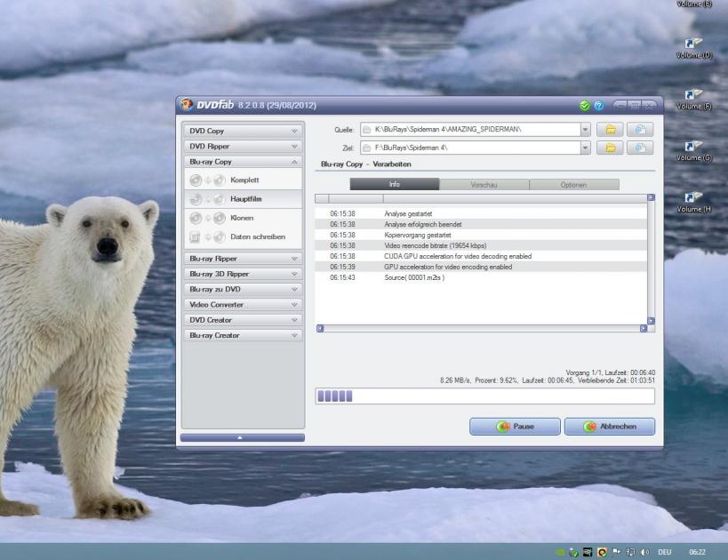Switch to the Vorschau tab
Image resolution: width=728 pixels, height=560 pixels.
pos(484,184)
